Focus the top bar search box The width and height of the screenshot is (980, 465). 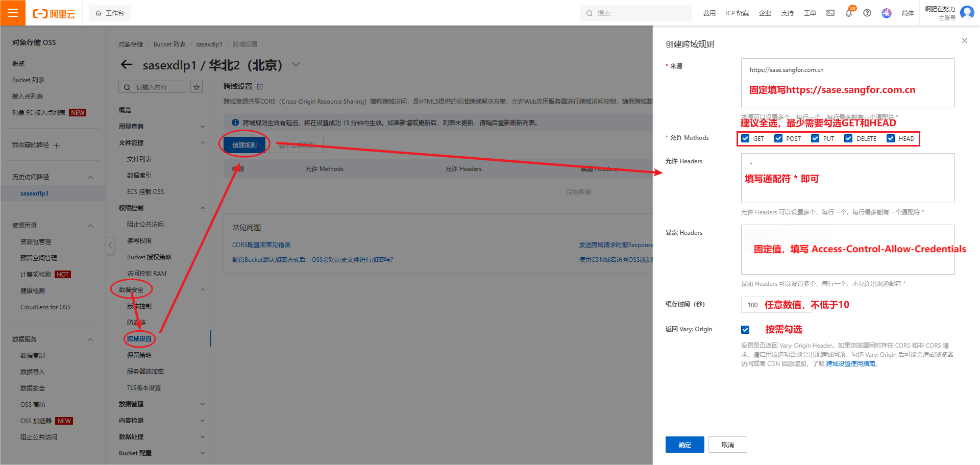pos(636,13)
